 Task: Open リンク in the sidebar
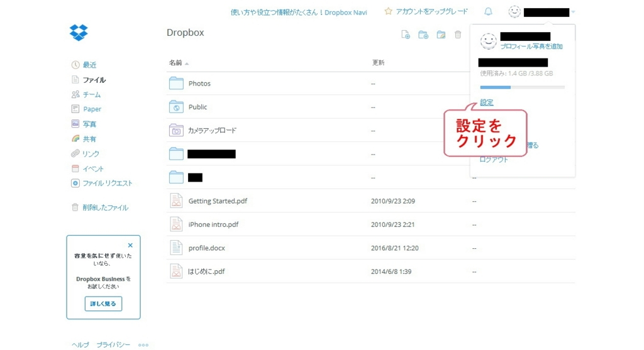[91, 153]
